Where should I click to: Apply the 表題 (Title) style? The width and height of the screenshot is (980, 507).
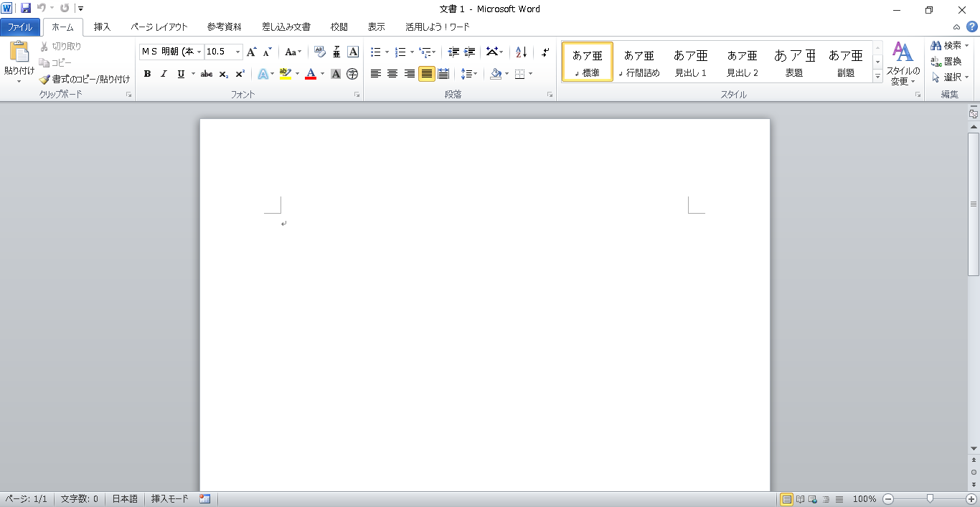pyautogui.click(x=794, y=62)
